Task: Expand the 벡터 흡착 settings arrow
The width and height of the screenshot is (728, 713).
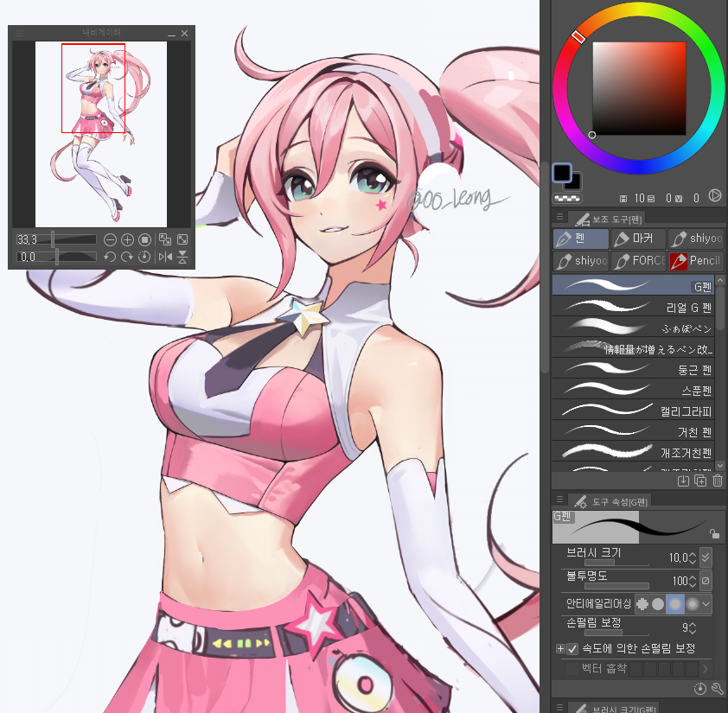Action: [705, 668]
